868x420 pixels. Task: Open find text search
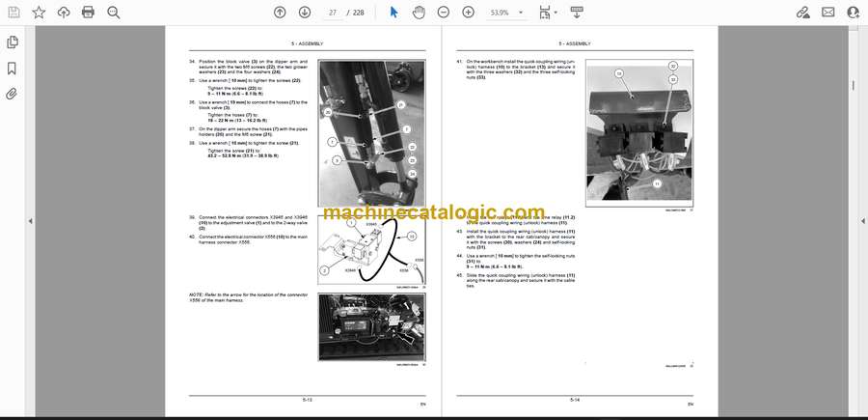click(114, 13)
